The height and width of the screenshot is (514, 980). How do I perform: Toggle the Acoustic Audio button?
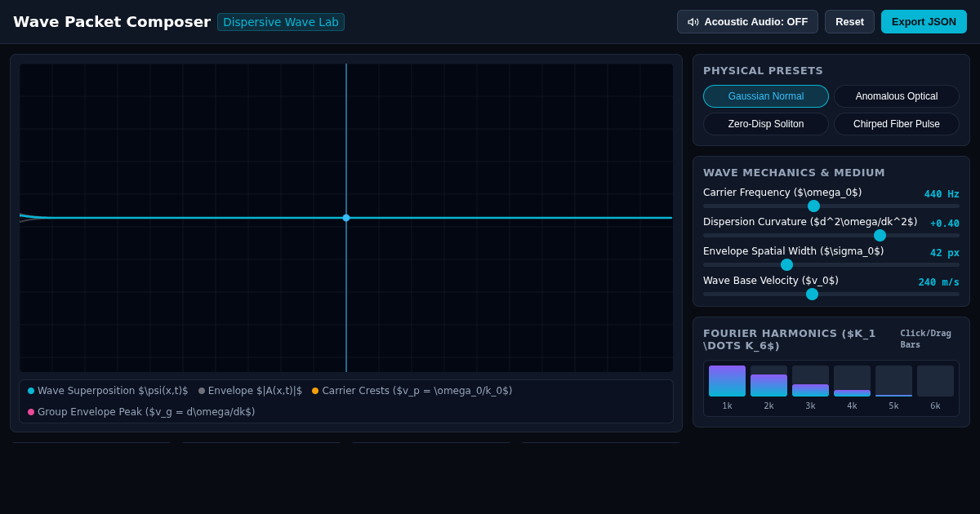747,22
